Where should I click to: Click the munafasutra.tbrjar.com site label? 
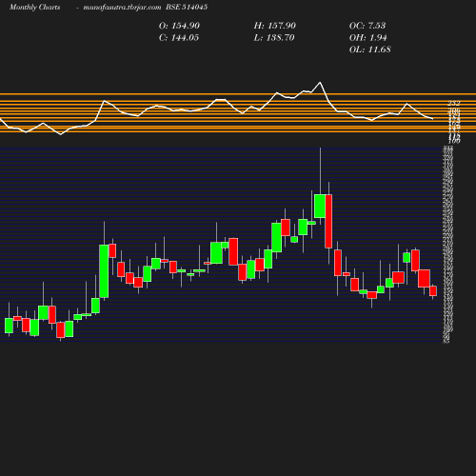(122, 7)
